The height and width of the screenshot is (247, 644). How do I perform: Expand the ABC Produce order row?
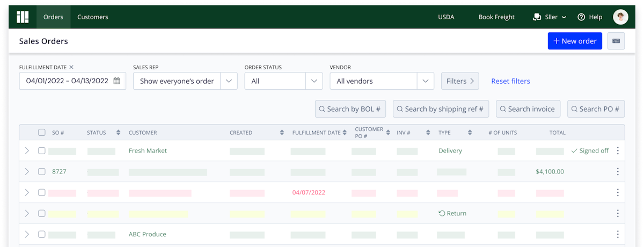click(27, 235)
